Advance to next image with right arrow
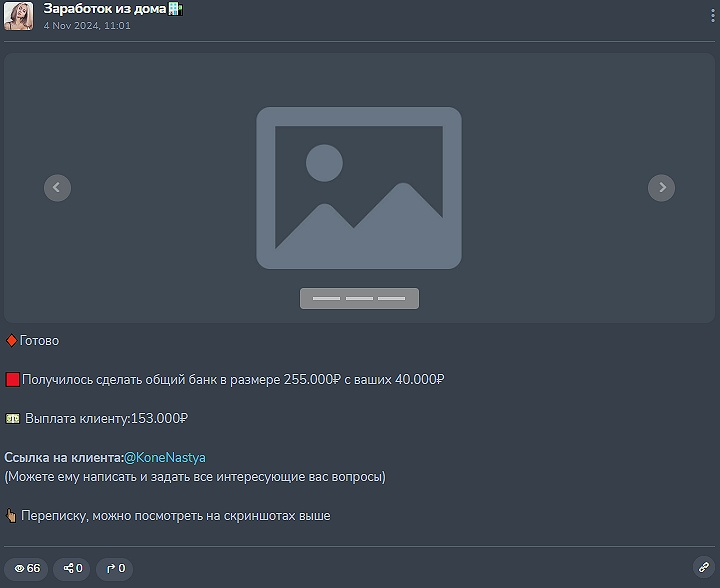The height and width of the screenshot is (588, 720). click(x=661, y=187)
